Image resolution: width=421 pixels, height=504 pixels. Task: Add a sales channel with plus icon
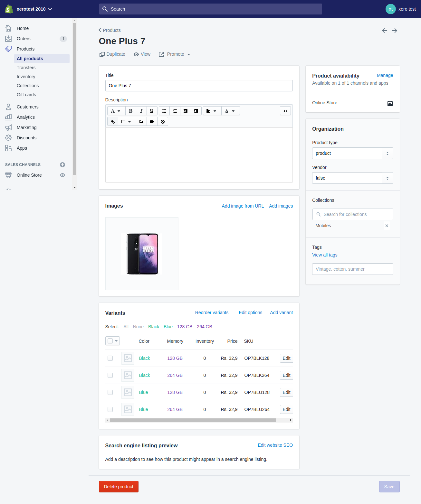pyautogui.click(x=62, y=165)
